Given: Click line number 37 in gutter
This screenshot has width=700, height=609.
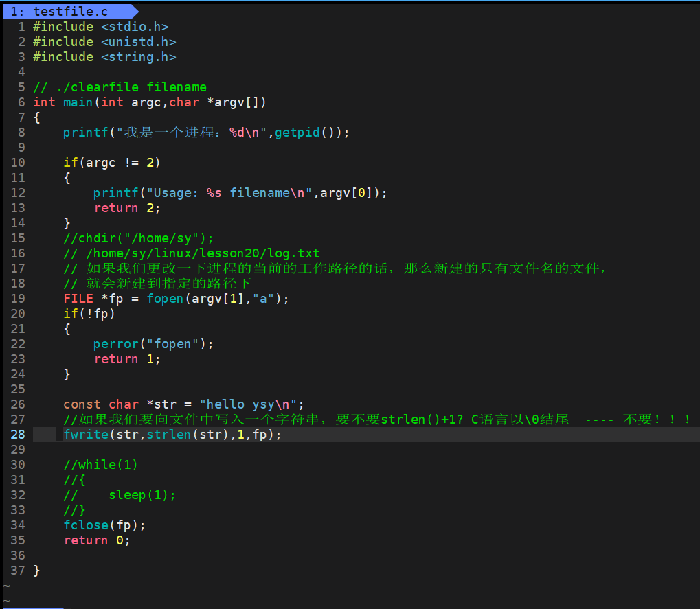Looking at the screenshot, I should tap(18, 571).
